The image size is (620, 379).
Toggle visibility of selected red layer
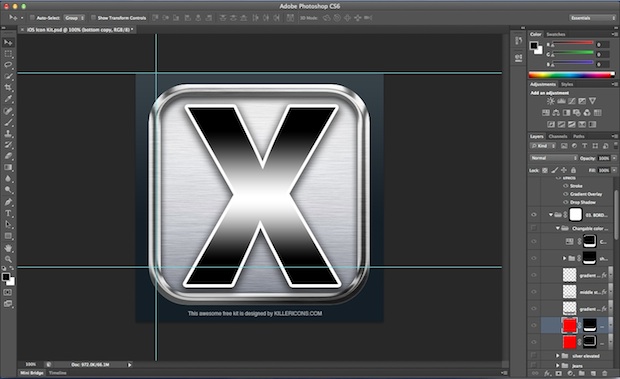534,325
